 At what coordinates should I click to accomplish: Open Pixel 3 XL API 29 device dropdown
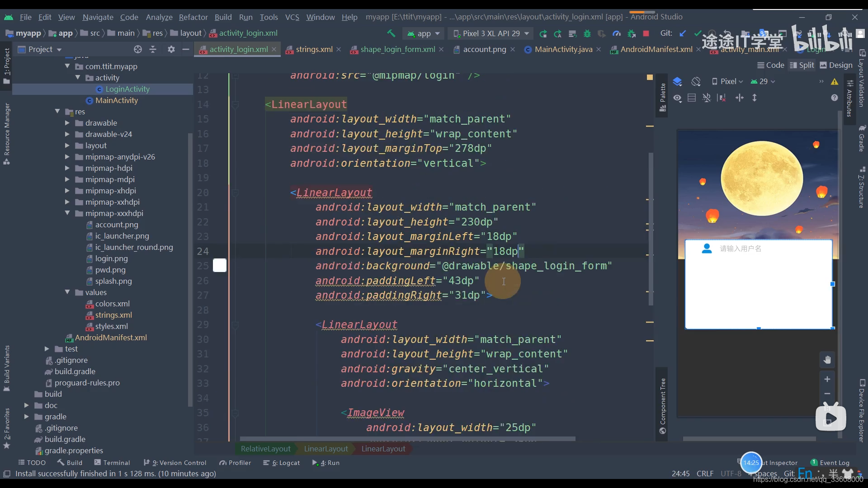491,33
